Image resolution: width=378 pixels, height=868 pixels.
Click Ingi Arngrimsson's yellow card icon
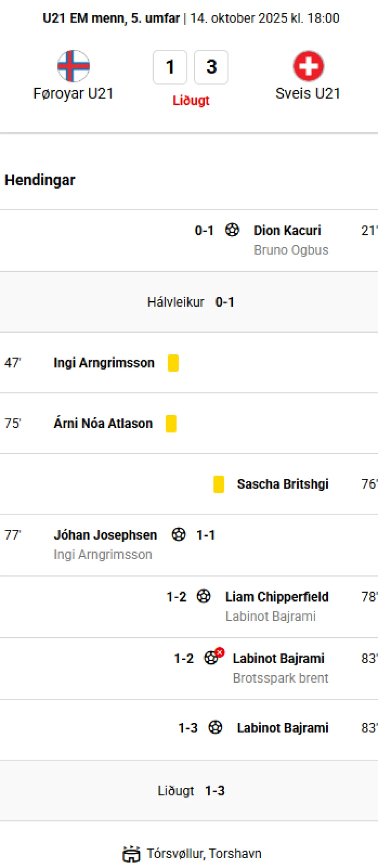coord(173,363)
